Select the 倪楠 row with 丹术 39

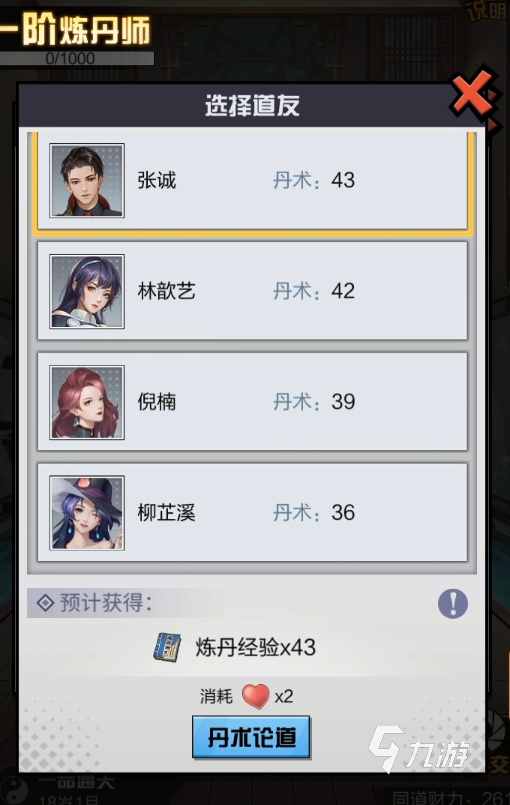(253, 402)
